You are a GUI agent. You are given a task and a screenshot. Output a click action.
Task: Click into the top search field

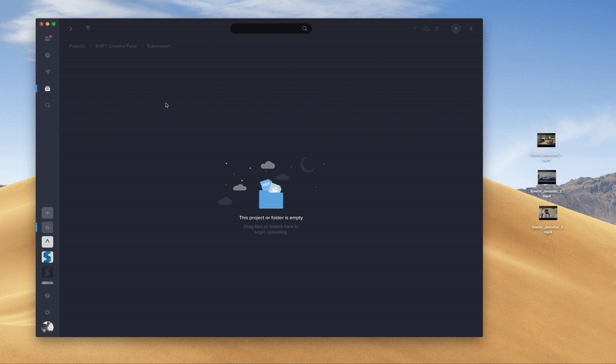pos(271,28)
